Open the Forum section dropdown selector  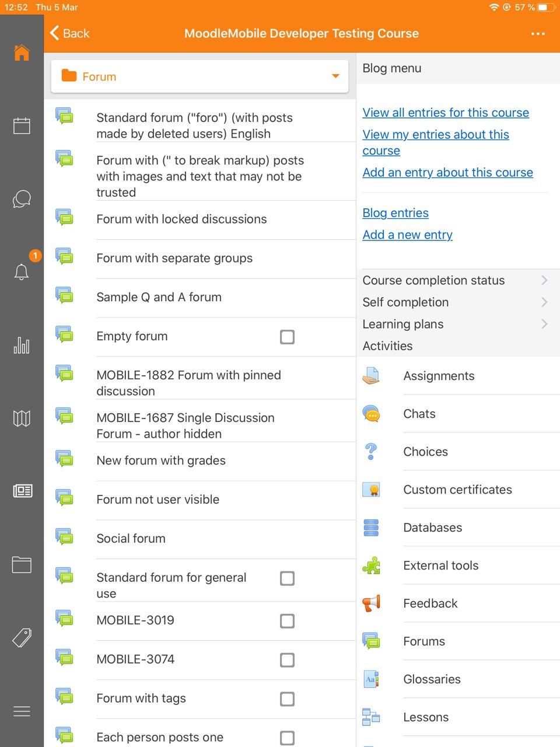199,76
